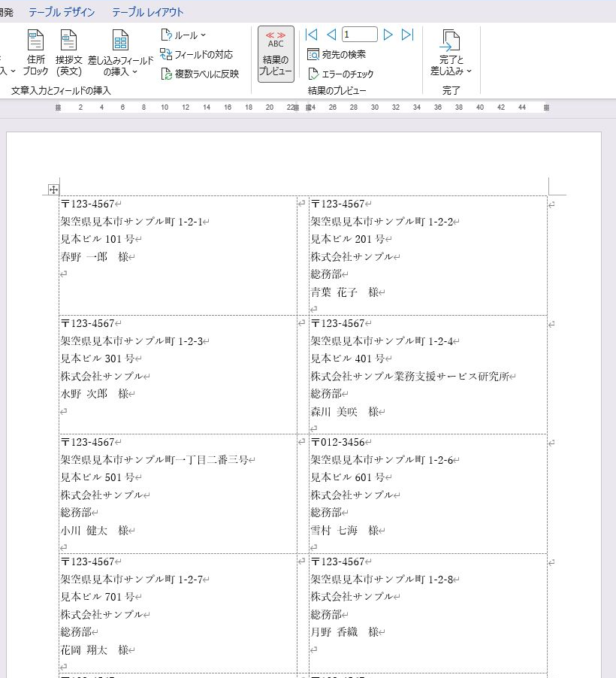This screenshot has width=616, height=678.
Task: Open the テーブル デザイン ribbon tab
Action: click(x=62, y=12)
